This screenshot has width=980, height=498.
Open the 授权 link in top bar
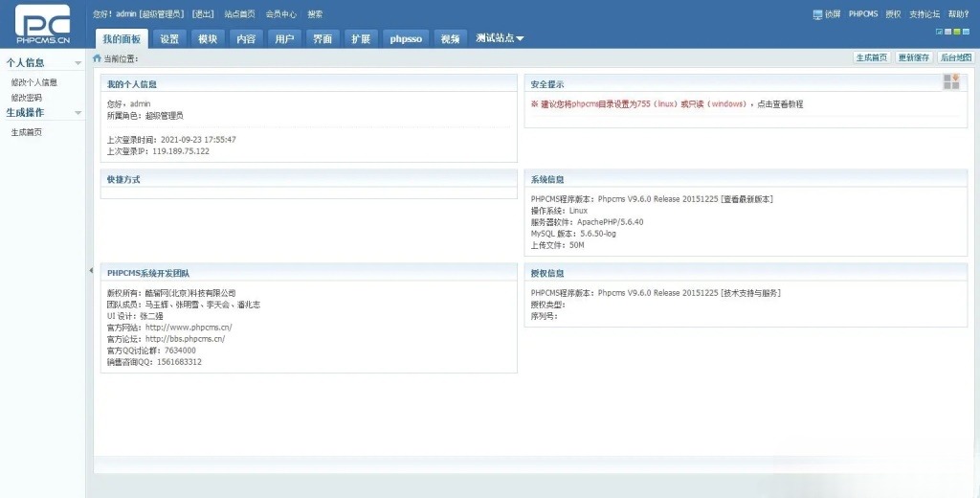(x=893, y=14)
